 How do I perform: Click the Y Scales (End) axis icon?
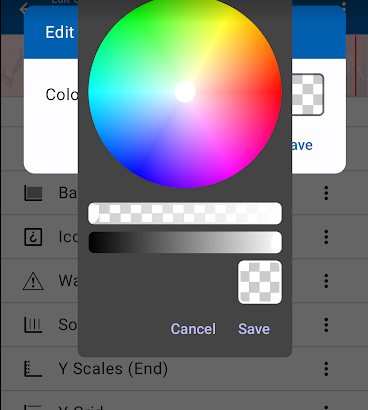(x=33, y=369)
